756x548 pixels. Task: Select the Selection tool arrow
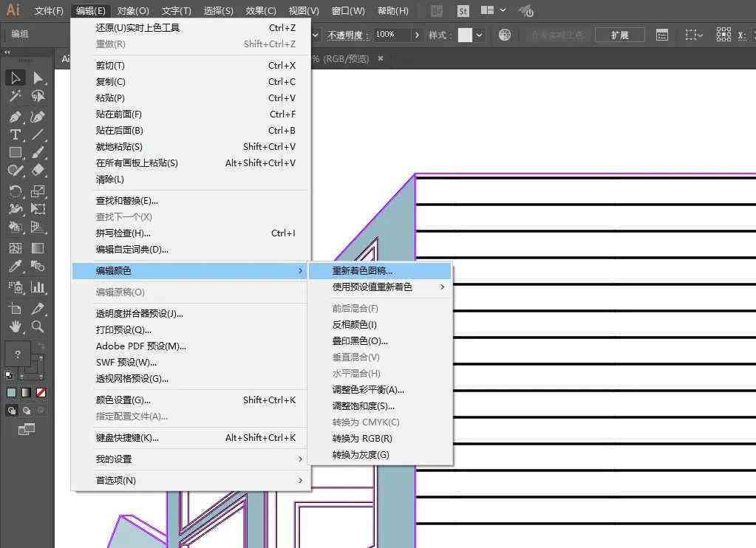tap(16, 78)
